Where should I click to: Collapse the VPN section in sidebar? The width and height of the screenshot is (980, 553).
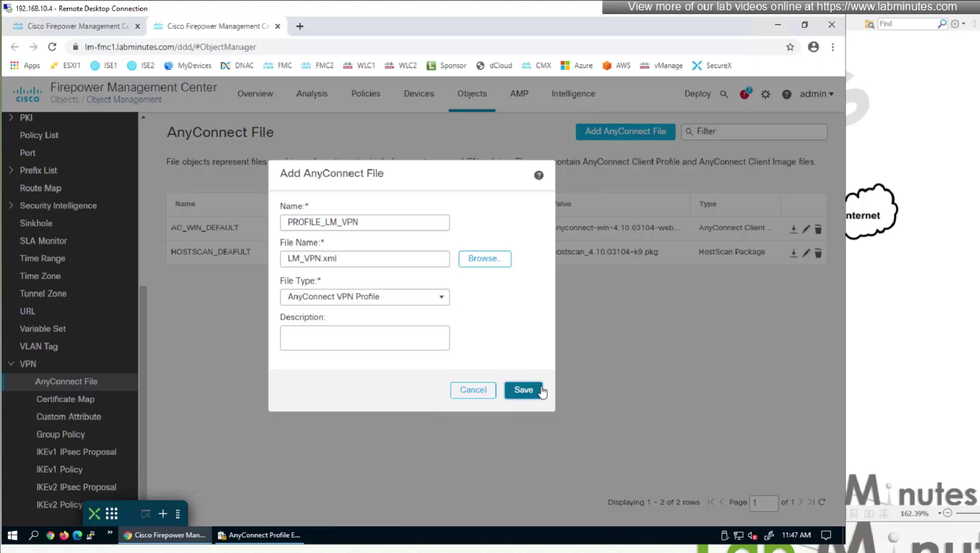pyautogui.click(x=11, y=364)
